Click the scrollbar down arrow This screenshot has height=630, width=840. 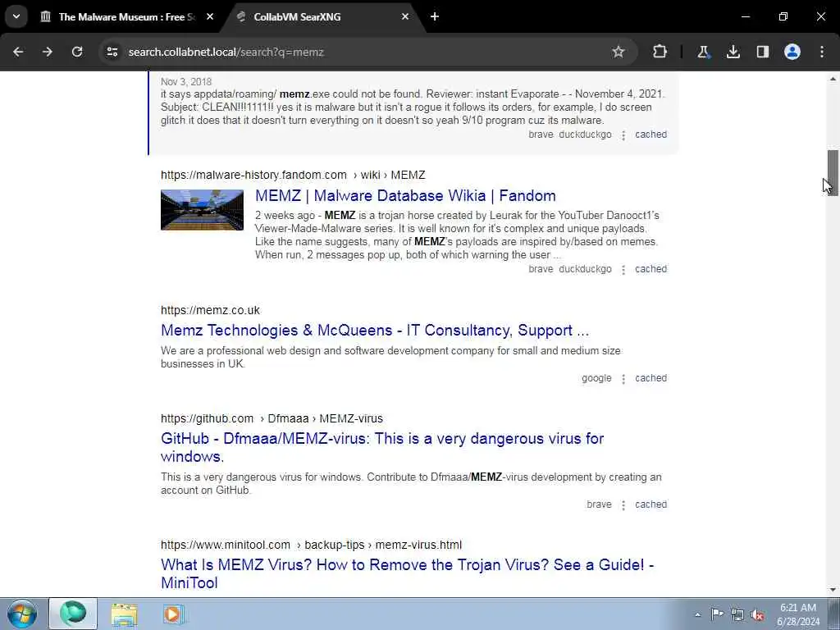833,590
